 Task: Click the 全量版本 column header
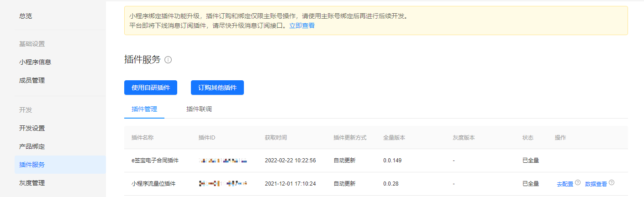tap(394, 137)
